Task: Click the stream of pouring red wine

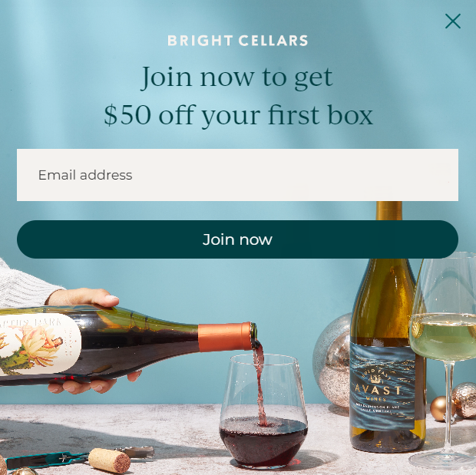Action: 259,384
